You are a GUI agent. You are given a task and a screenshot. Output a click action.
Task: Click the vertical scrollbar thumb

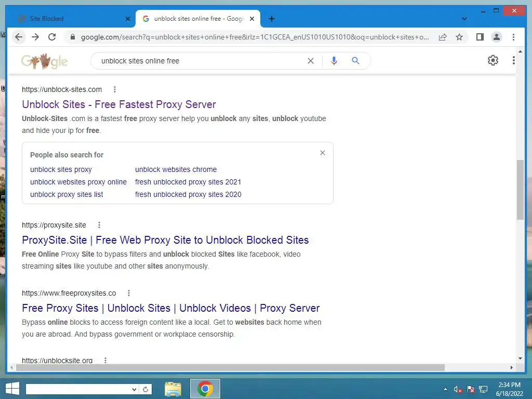(x=520, y=190)
